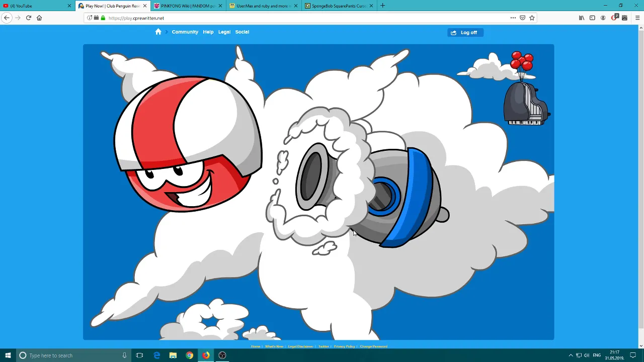Switch to the YouTube tab
Image resolution: width=644 pixels, height=362 pixels.
(37, 6)
